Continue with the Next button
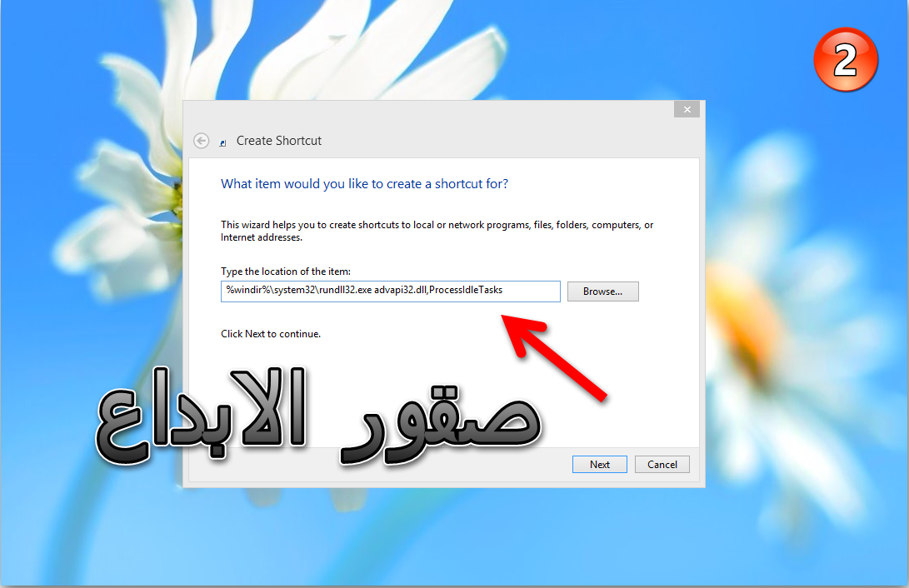This screenshot has height=588, width=909. coord(599,464)
